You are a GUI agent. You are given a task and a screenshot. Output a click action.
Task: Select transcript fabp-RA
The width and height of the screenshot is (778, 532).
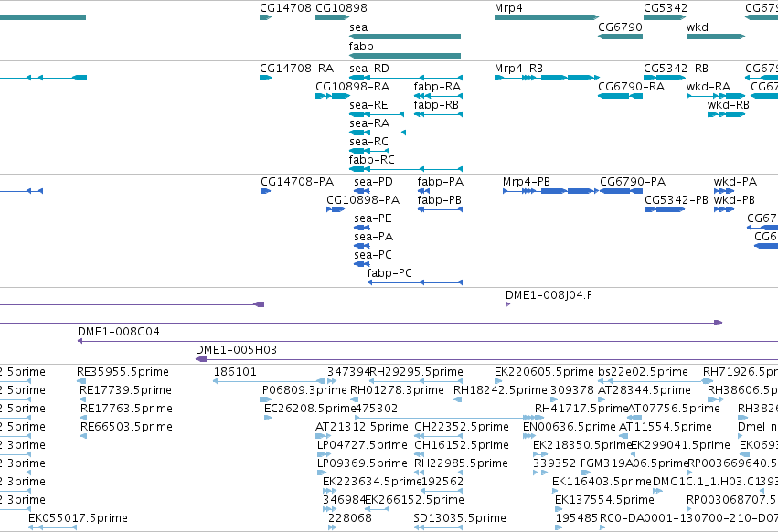point(437,87)
